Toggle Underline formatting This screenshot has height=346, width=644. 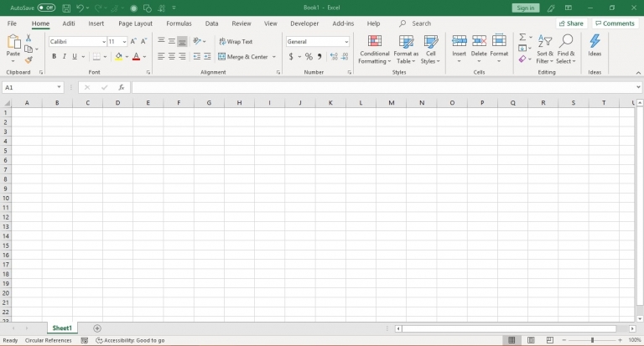[75, 57]
